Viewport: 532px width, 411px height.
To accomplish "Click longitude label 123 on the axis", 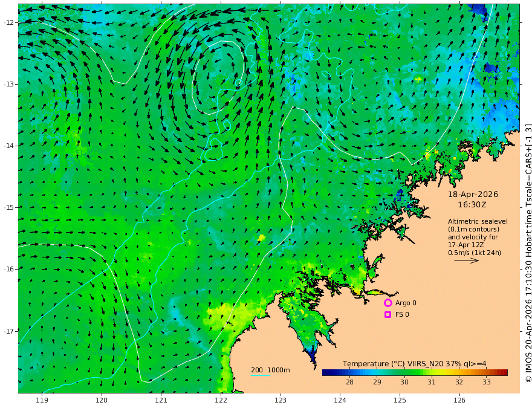I will click(x=281, y=400).
